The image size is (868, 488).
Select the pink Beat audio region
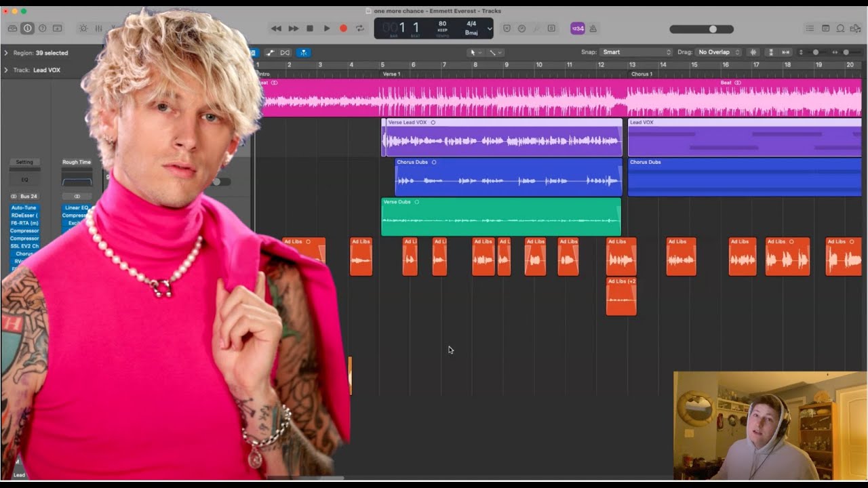point(559,98)
